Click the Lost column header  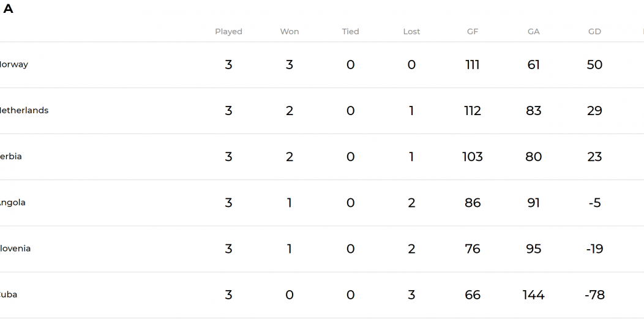point(411,32)
